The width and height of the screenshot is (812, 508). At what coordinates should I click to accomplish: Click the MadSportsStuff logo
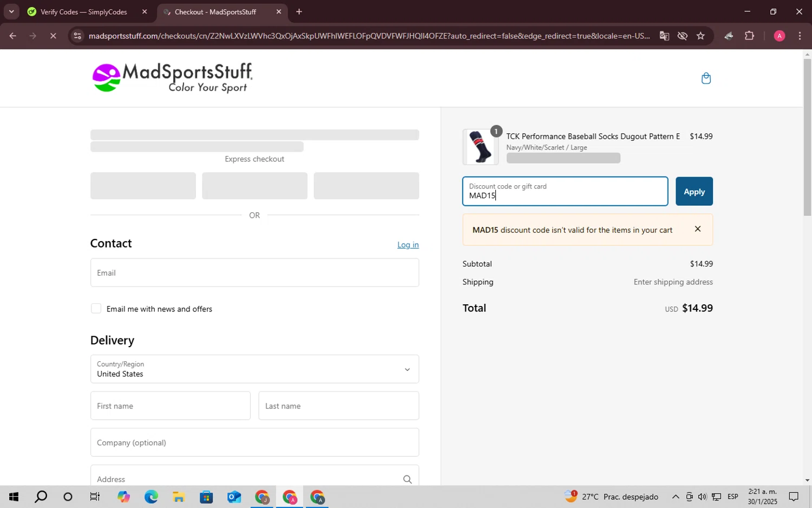click(x=172, y=78)
